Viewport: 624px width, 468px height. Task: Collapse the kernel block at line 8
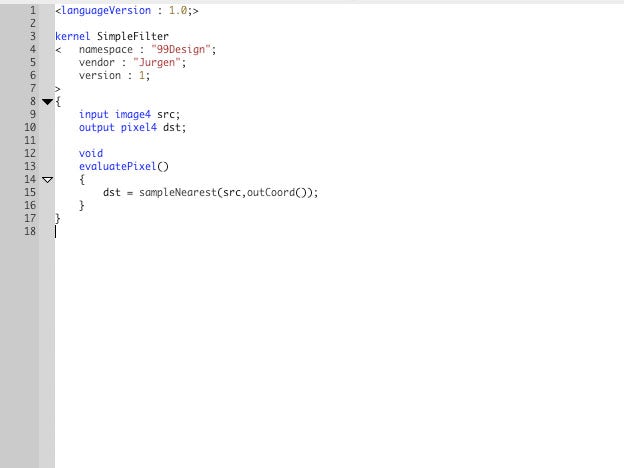[x=47, y=102]
